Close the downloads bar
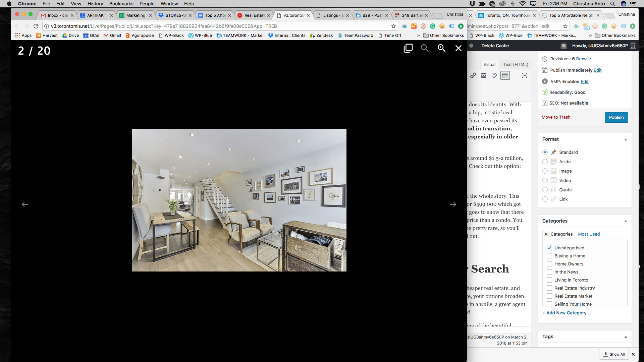This screenshot has height=362, width=644. 633,354
